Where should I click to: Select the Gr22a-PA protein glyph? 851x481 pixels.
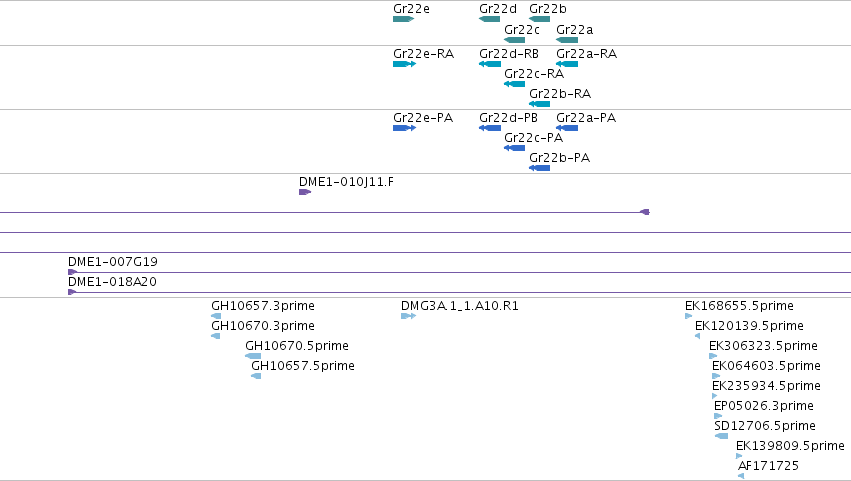[x=567, y=128]
